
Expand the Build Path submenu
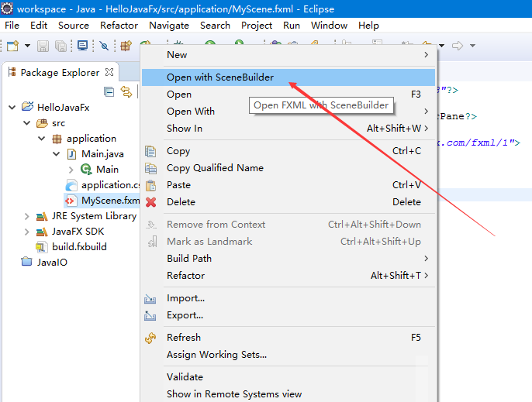coord(288,258)
